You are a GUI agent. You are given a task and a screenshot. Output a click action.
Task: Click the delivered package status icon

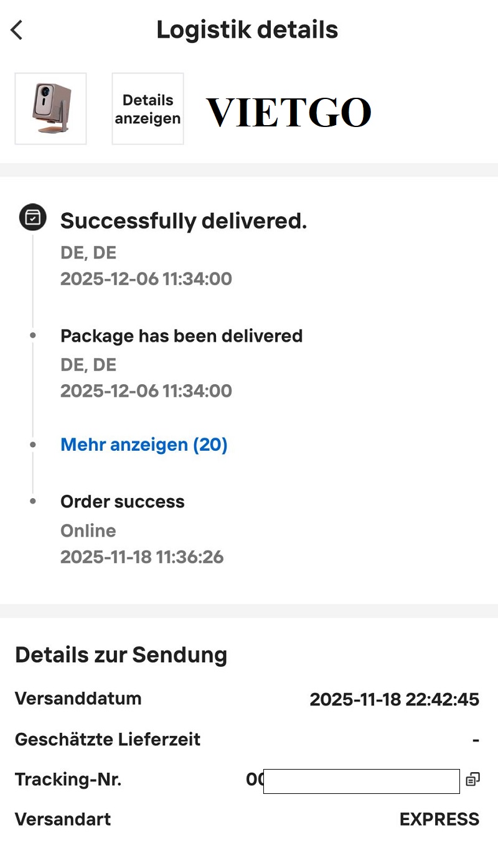32,217
